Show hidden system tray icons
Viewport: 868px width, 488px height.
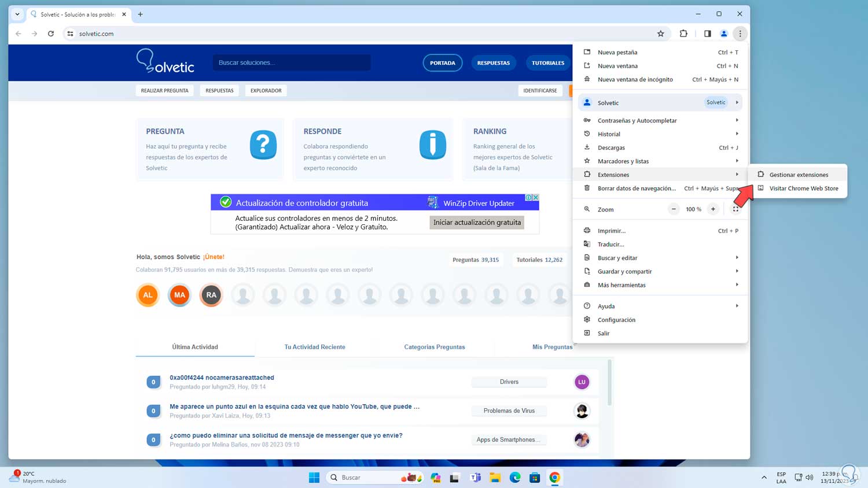(764, 478)
